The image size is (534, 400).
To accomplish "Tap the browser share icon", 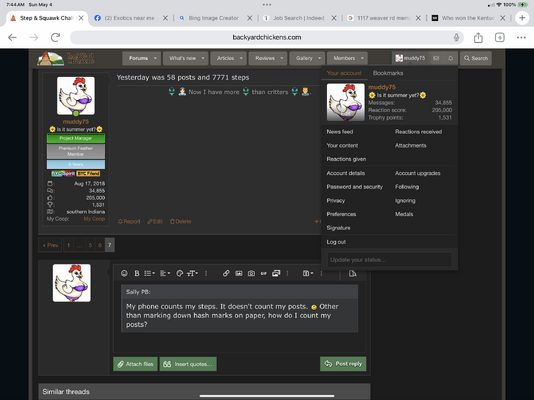I will [x=478, y=37].
